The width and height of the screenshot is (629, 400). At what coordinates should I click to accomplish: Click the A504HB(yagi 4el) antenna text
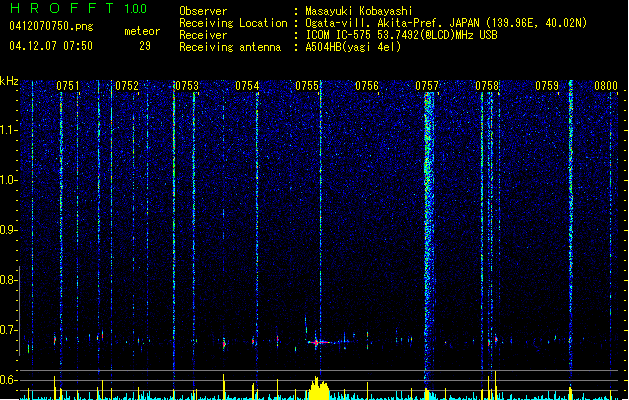(353, 47)
